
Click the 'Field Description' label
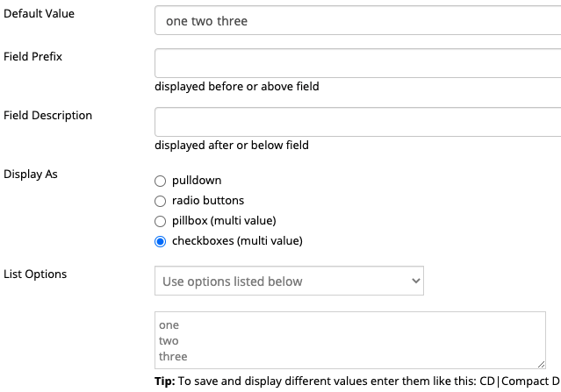[x=48, y=115]
